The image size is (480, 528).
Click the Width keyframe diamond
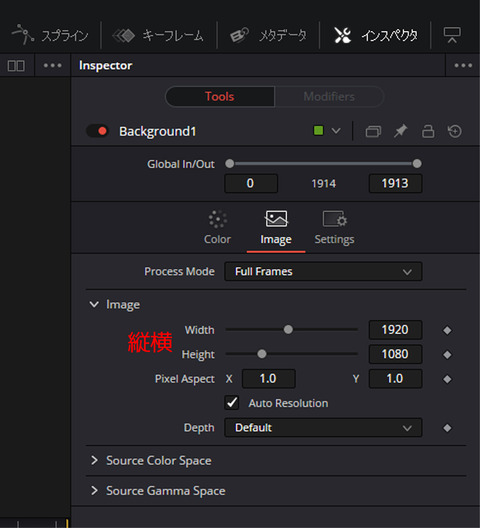pyautogui.click(x=447, y=330)
